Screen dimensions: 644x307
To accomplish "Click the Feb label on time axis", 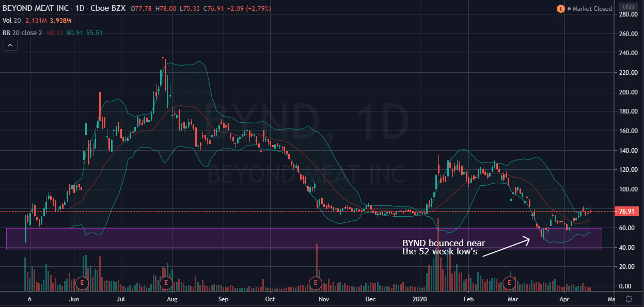I will (468, 299).
